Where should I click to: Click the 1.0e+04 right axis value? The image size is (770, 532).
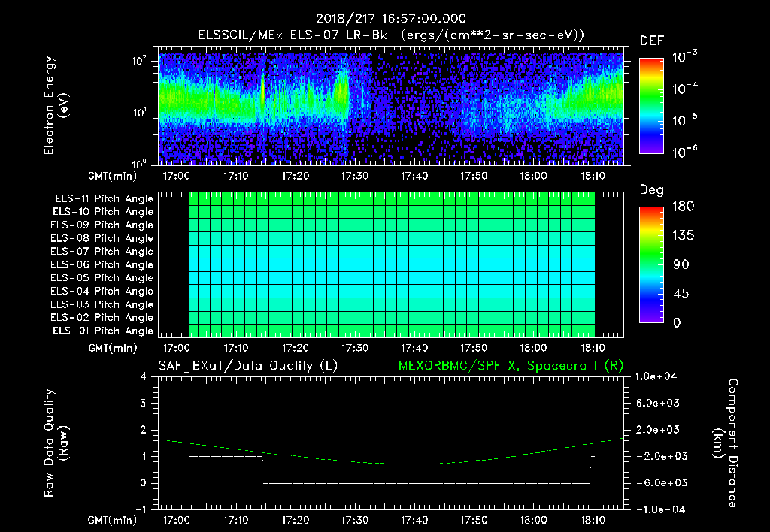pyautogui.click(x=656, y=376)
